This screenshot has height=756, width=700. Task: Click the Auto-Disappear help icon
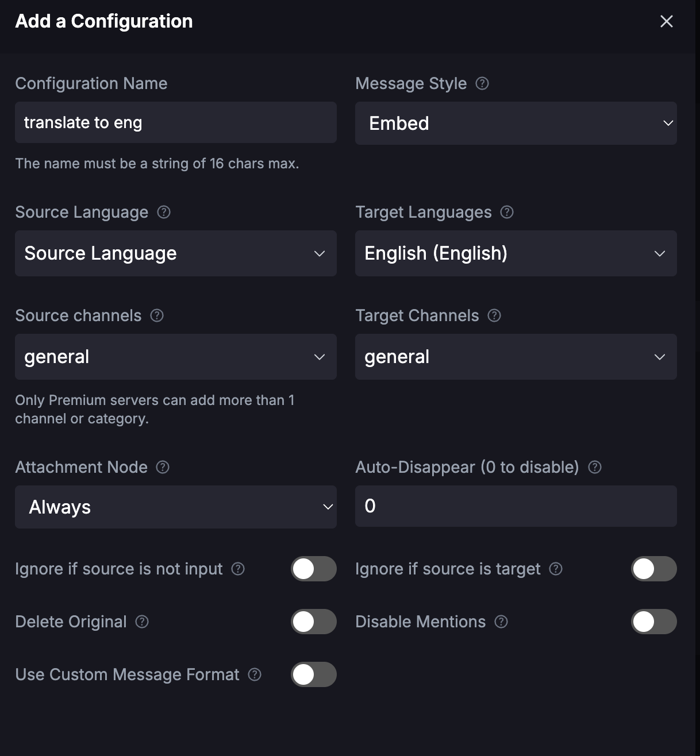tap(595, 467)
